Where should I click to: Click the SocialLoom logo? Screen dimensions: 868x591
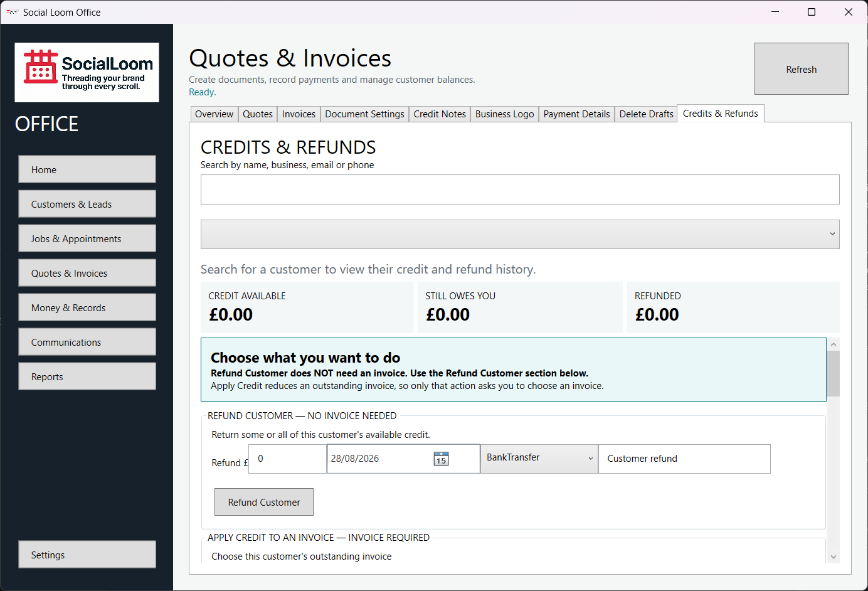pyautogui.click(x=87, y=72)
